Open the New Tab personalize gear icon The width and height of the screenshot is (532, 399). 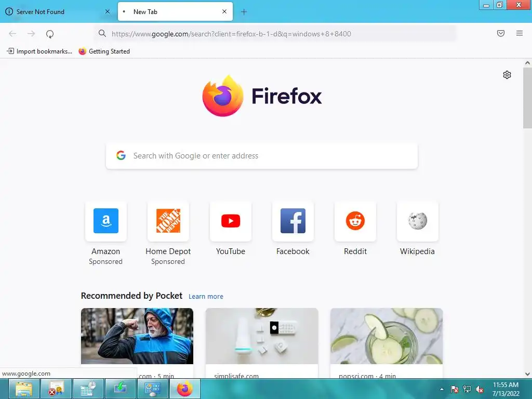507,75
